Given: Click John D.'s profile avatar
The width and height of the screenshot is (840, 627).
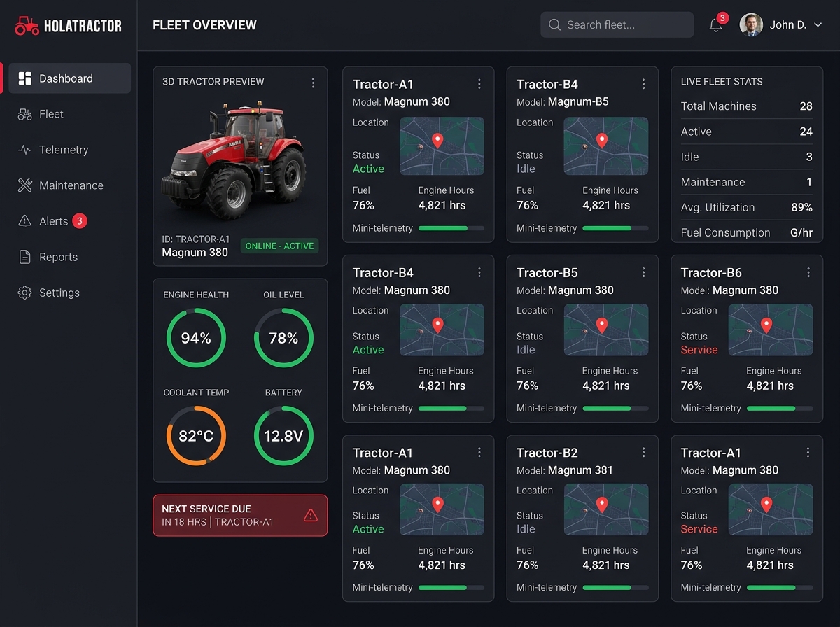Looking at the screenshot, I should click(751, 24).
